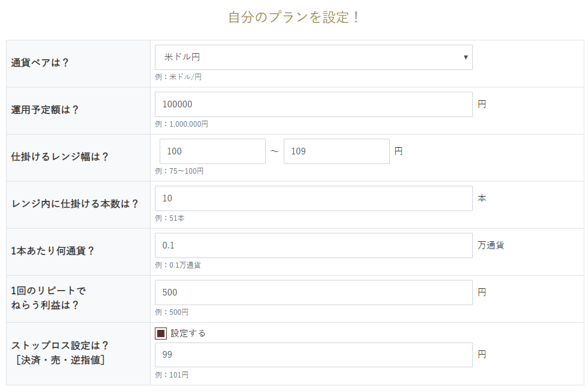Click the 通貨ペアは？ row label

(x=40, y=63)
